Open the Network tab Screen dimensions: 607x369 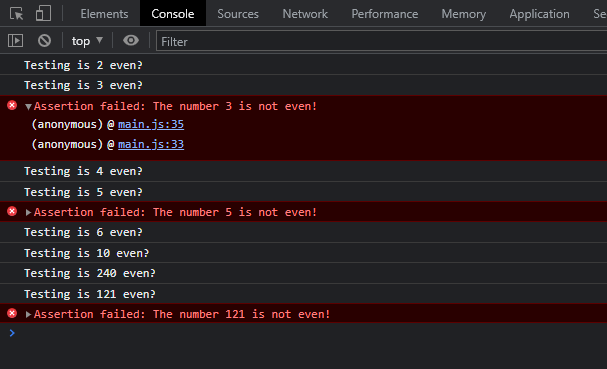pos(305,14)
